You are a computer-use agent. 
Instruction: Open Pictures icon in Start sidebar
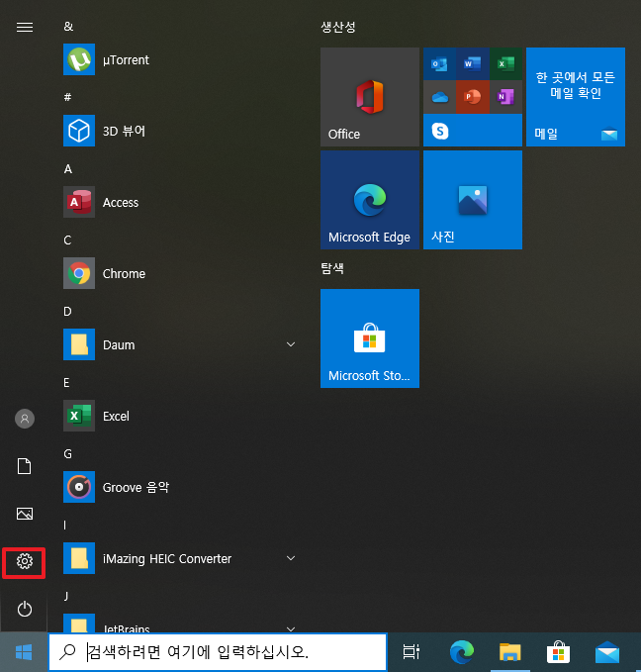pos(25,514)
